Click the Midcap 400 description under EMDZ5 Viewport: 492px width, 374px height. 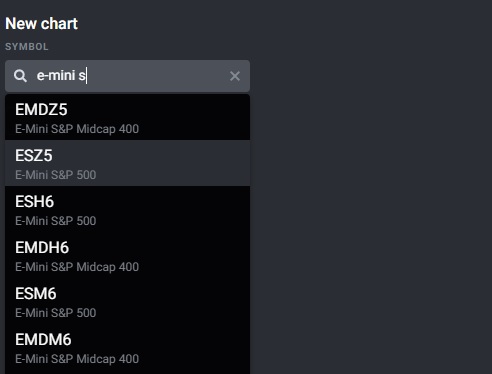(x=77, y=129)
